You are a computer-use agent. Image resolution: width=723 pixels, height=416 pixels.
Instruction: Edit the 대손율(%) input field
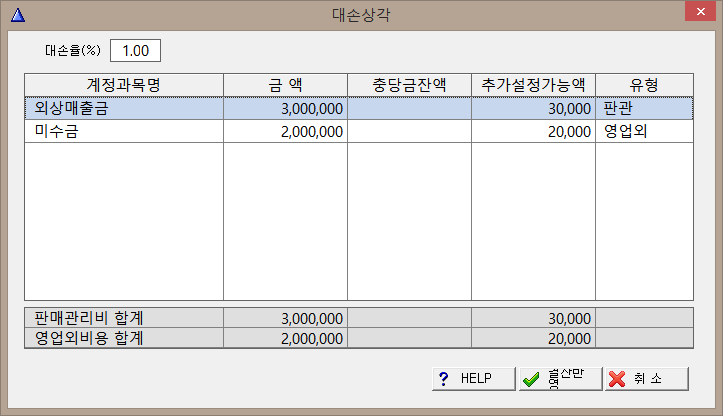coord(136,51)
